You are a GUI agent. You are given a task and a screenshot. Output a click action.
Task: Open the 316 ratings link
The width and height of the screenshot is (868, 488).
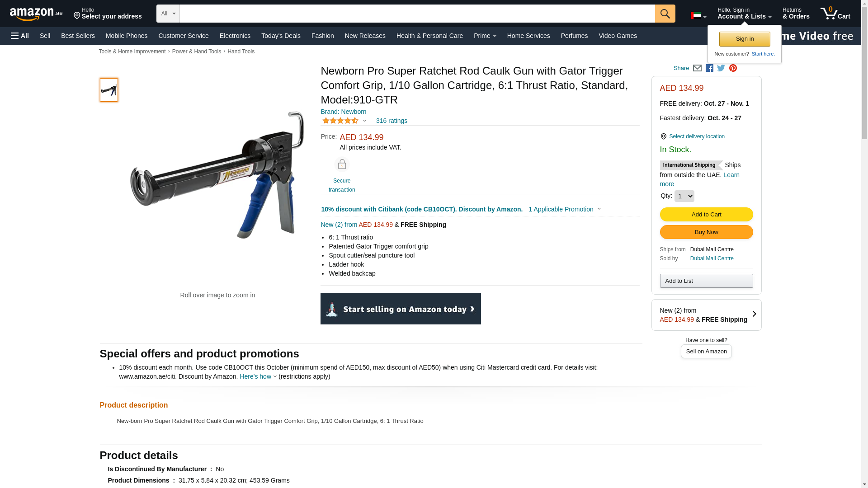coord(392,121)
